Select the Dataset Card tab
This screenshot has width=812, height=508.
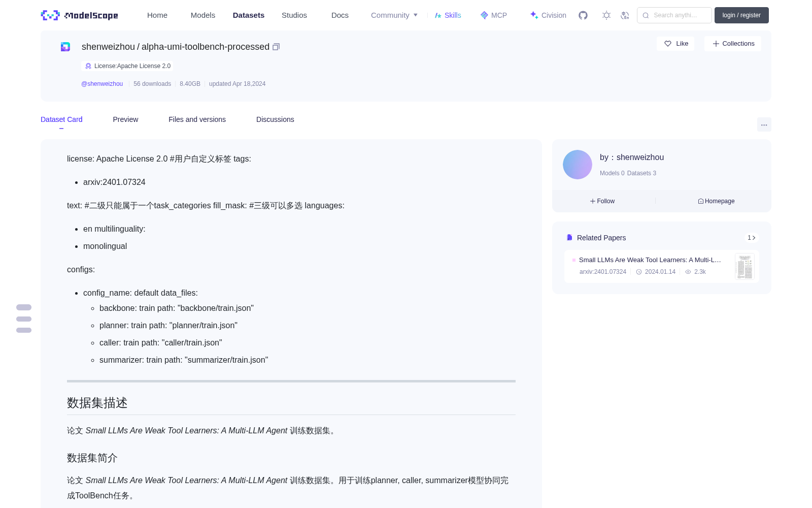coord(61,119)
